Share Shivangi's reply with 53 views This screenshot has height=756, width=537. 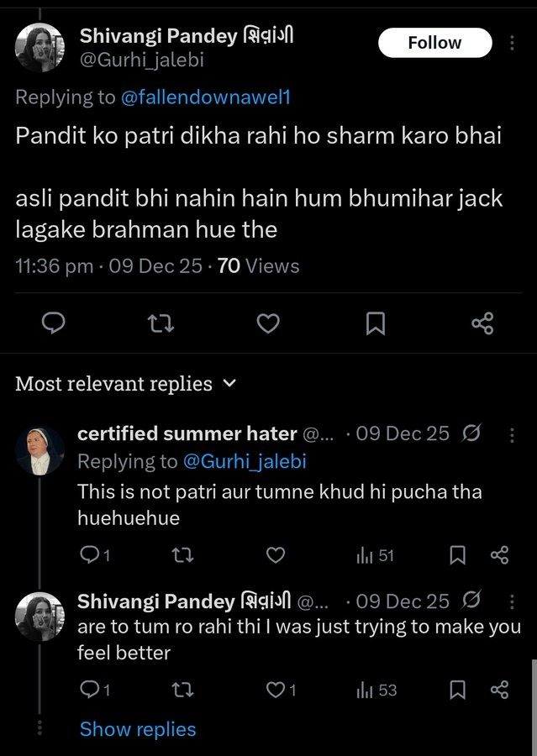[x=499, y=690]
